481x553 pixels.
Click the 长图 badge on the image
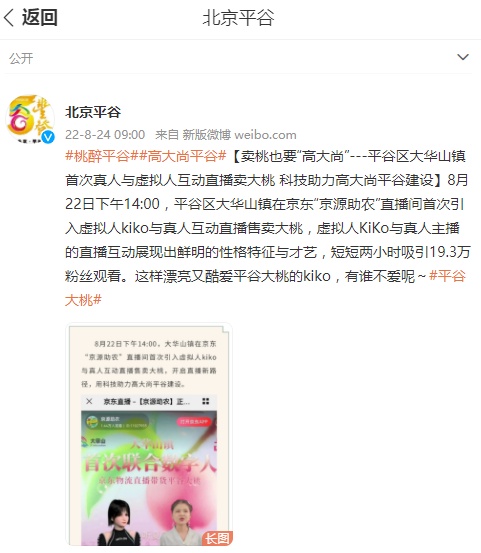[218, 539]
